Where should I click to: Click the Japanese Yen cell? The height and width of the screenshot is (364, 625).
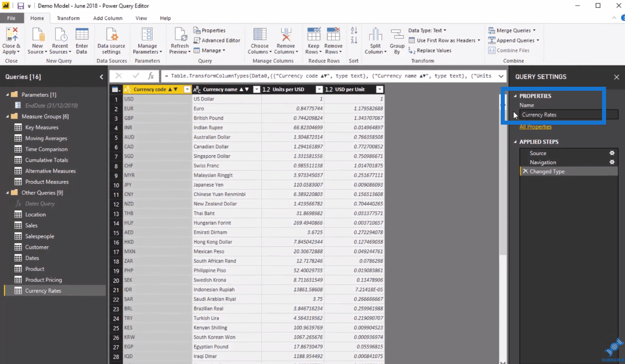click(x=227, y=184)
